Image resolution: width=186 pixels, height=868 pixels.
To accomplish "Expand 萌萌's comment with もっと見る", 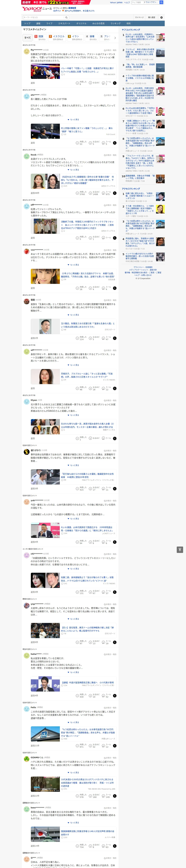I will [x=73, y=315].
